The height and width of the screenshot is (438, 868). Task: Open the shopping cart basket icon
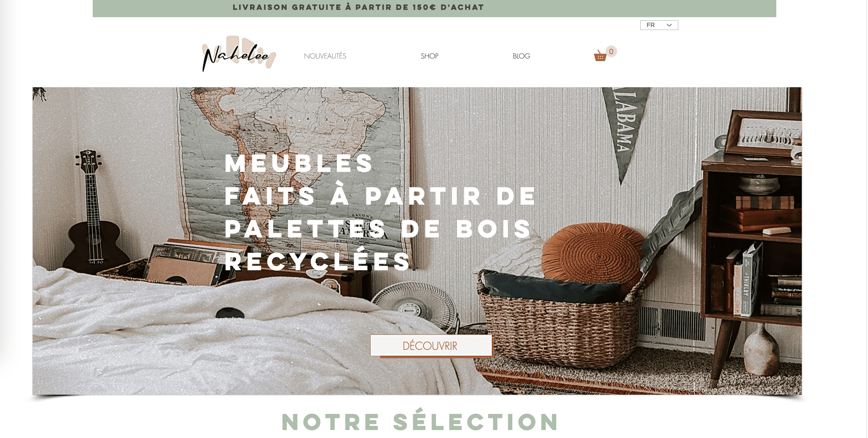point(600,56)
